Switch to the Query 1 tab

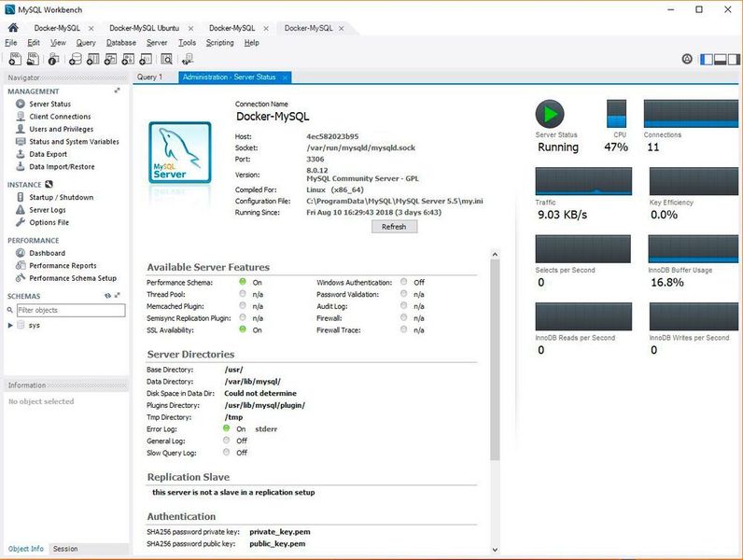pos(149,77)
